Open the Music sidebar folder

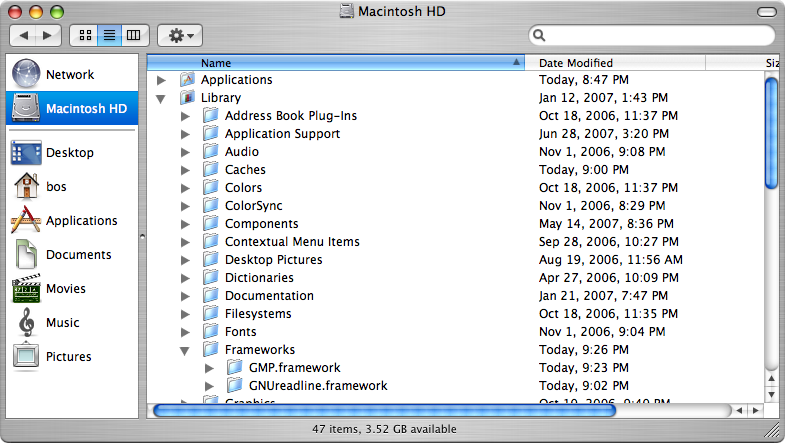(x=62, y=323)
